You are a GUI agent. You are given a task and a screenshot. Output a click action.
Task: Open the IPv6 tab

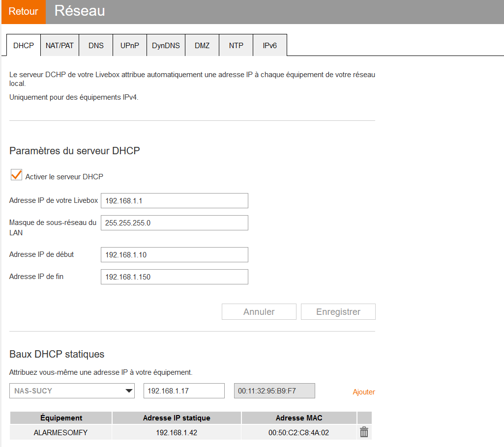pos(269,46)
